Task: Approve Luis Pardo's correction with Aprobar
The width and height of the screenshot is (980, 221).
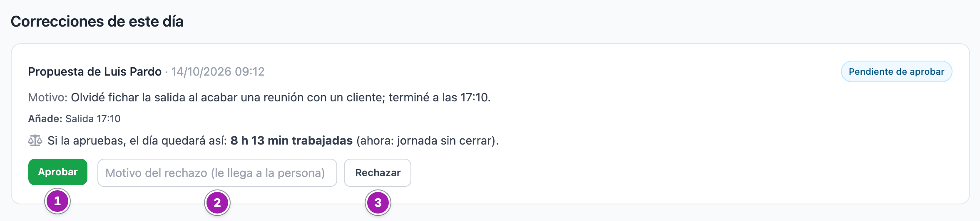Action: click(58, 172)
